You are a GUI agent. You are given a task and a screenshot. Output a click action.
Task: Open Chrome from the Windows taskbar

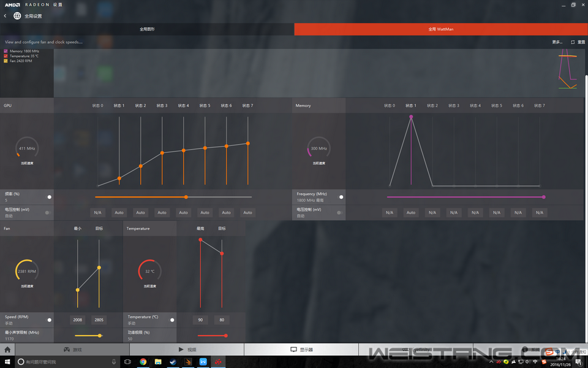(x=143, y=362)
